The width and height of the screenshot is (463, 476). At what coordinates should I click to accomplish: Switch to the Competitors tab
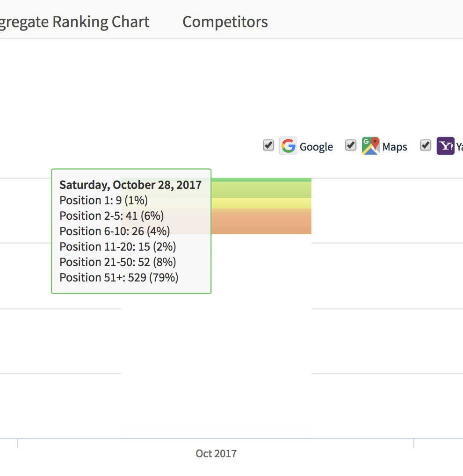[x=225, y=22]
